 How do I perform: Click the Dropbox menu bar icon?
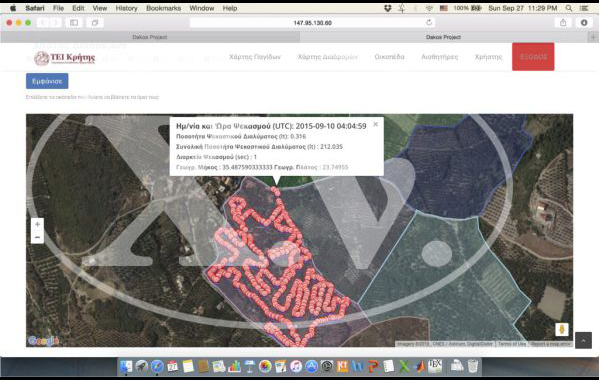387,8
